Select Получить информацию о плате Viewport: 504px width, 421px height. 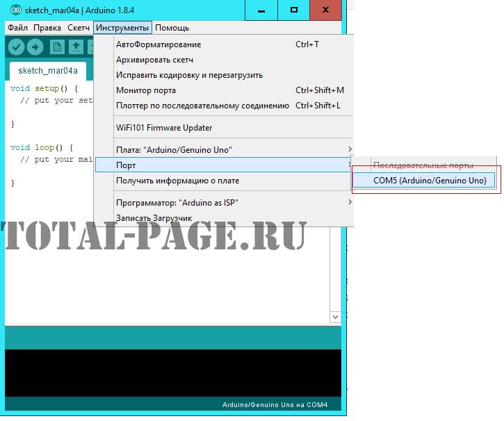[224, 181]
